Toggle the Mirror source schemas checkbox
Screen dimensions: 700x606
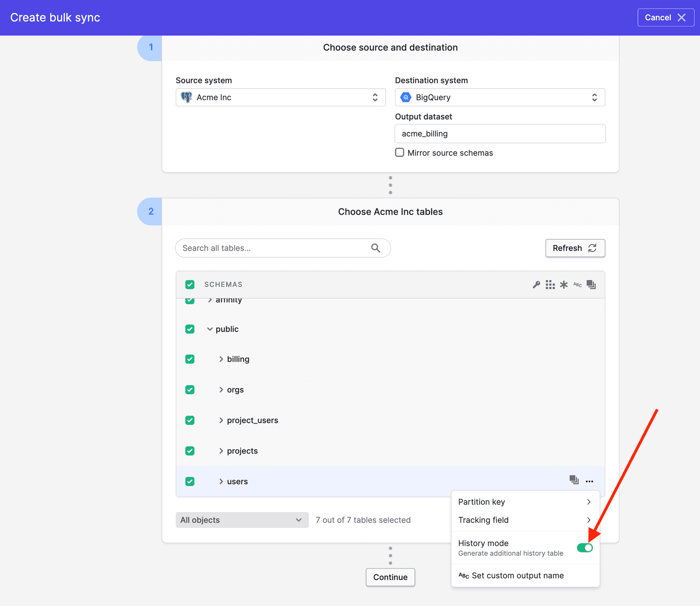[400, 152]
